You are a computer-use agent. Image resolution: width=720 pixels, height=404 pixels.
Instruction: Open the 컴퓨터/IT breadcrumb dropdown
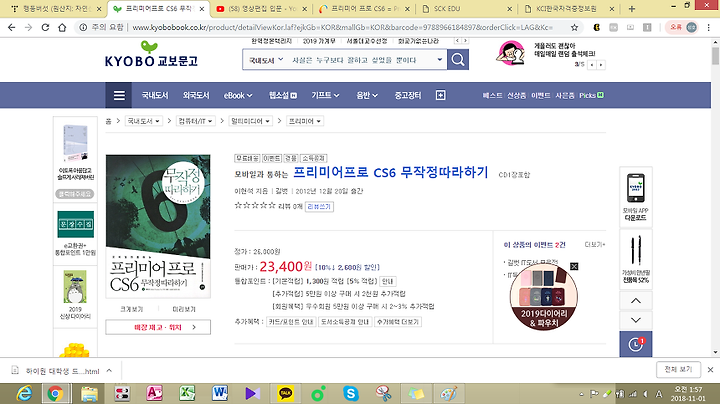pos(196,121)
